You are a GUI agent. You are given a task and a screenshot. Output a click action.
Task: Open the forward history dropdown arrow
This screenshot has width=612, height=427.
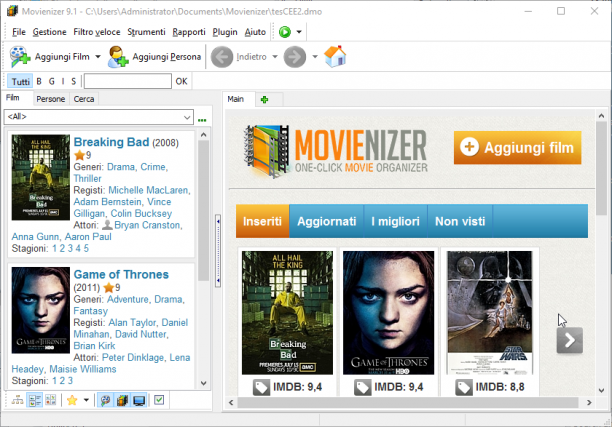tap(315, 57)
